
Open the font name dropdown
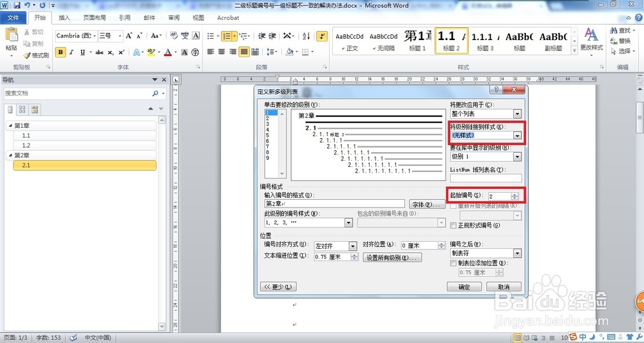[95, 35]
